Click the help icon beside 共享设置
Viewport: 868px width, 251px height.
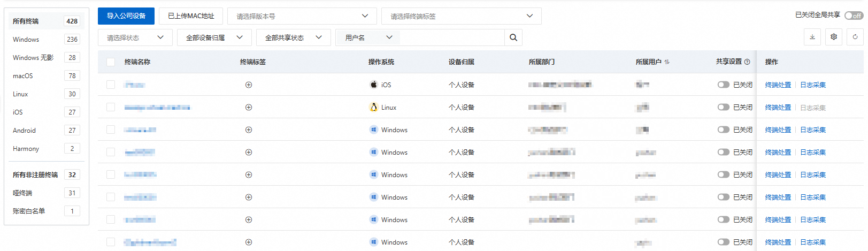point(747,62)
